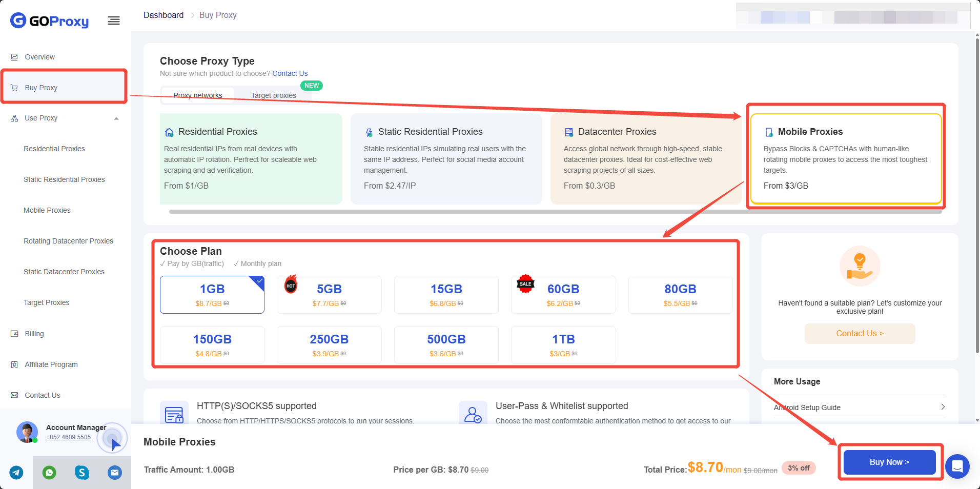Viewport: 980px width, 489px height.
Task: Click the HOT flame badge icon
Action: tap(291, 284)
